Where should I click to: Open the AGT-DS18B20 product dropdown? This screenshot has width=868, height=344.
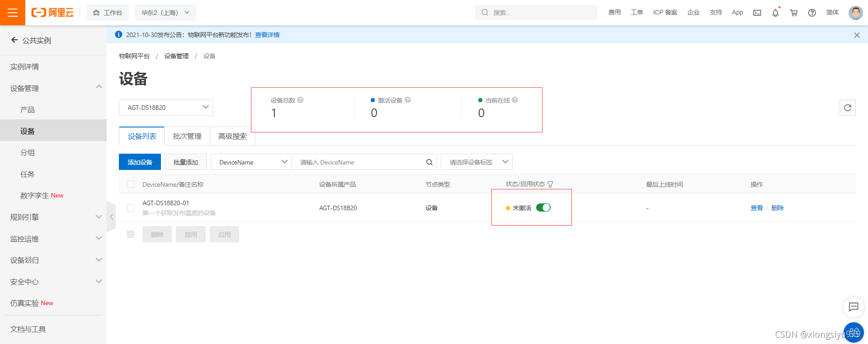166,108
